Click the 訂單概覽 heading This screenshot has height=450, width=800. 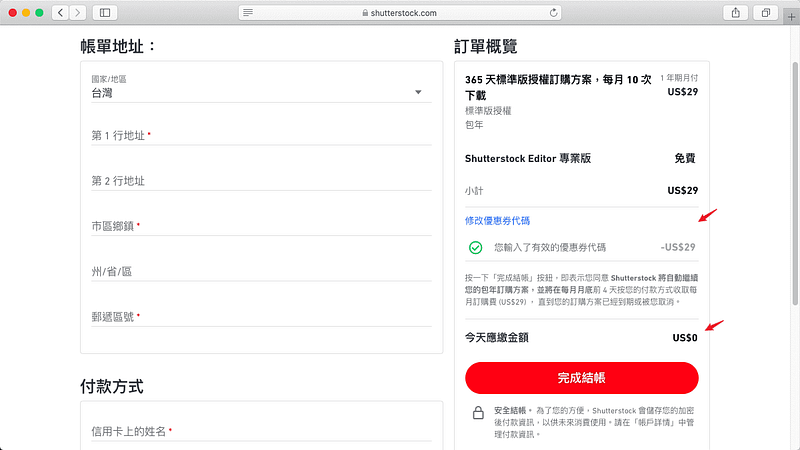[486, 46]
